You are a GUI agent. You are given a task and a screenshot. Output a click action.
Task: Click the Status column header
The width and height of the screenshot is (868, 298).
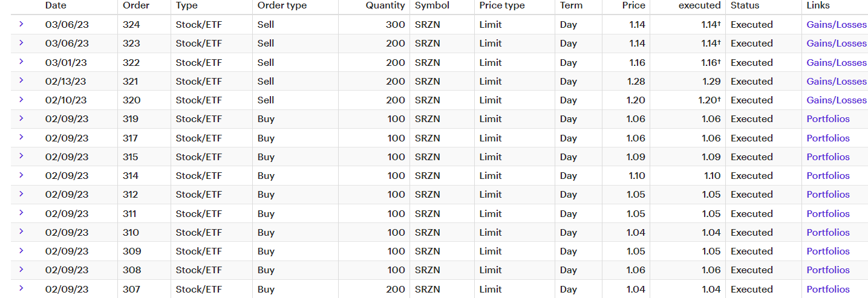click(x=745, y=5)
